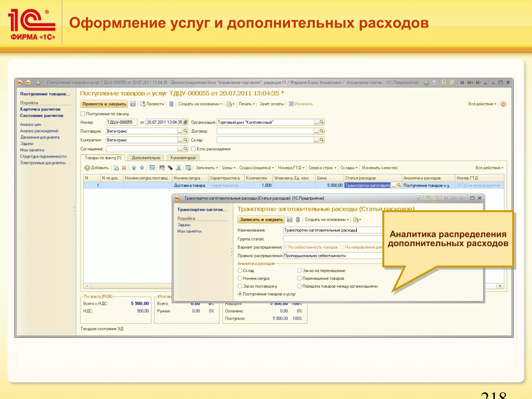The width and height of the screenshot is (532, 399).
Task: Click into the Договор input field
Action: [265, 131]
